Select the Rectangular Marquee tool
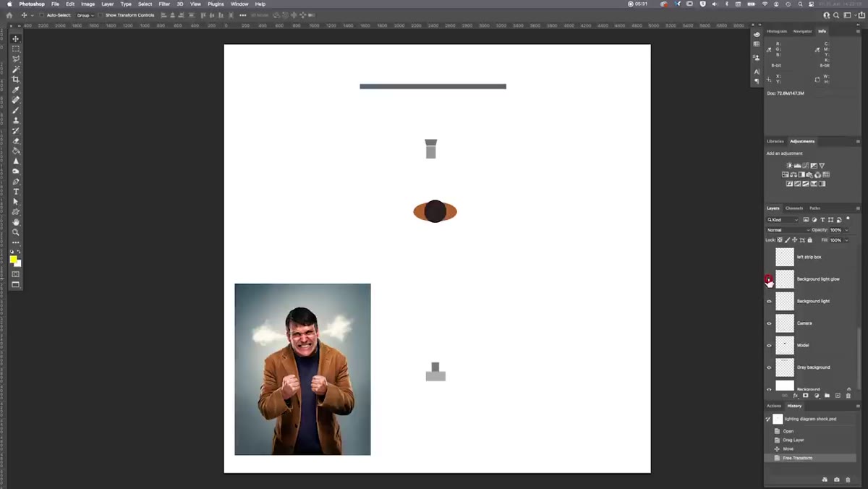 click(x=16, y=48)
